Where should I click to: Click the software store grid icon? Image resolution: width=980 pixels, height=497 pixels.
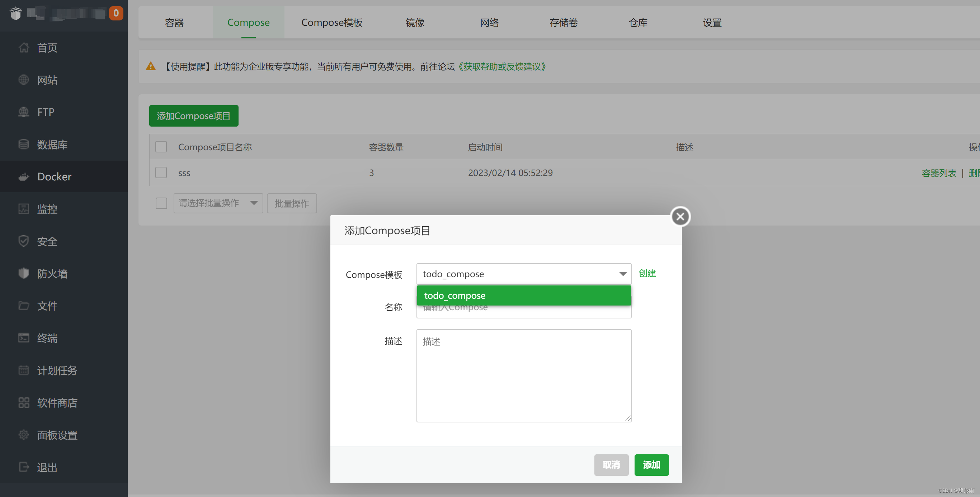[24, 403]
